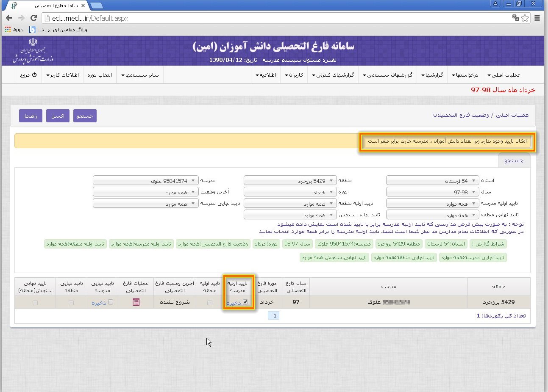Click the translate page icon in address bar
548x392 pixels.
pos(515,18)
